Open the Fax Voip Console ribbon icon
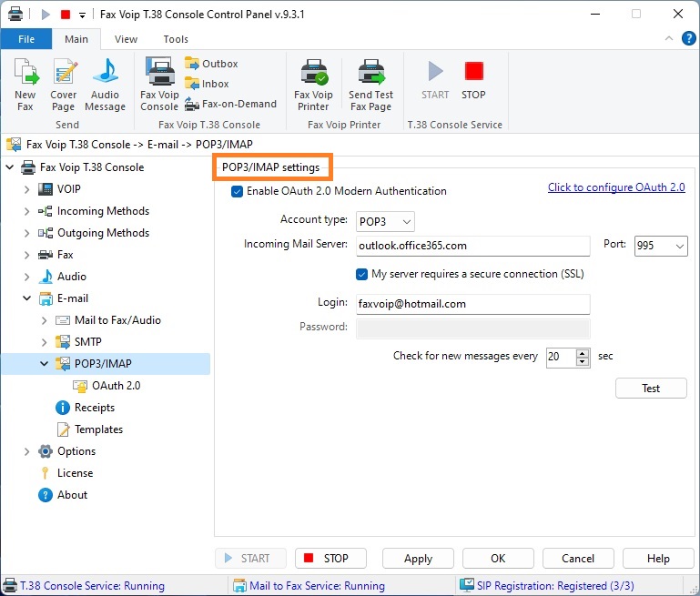The image size is (700, 596). pyautogui.click(x=159, y=71)
